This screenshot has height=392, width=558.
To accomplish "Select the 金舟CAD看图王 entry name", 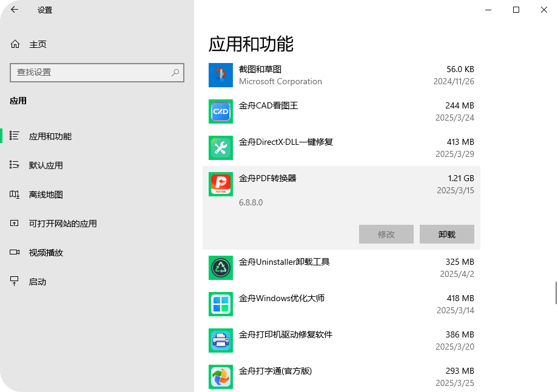I will click(x=268, y=105).
